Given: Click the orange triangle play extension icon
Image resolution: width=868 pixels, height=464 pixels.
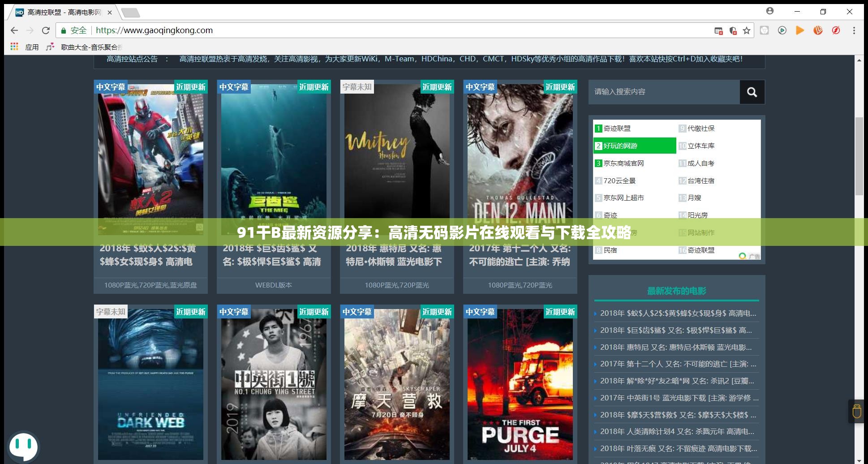Looking at the screenshot, I should point(800,30).
